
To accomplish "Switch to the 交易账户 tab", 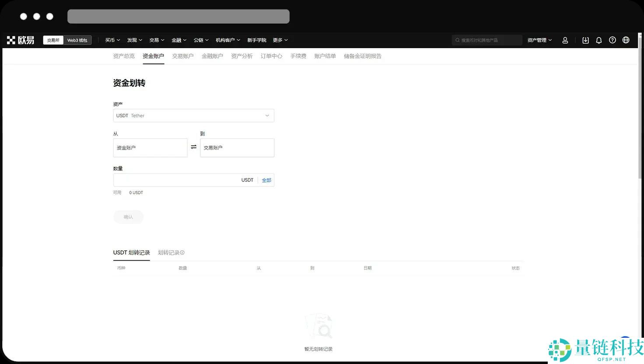I will tap(182, 56).
